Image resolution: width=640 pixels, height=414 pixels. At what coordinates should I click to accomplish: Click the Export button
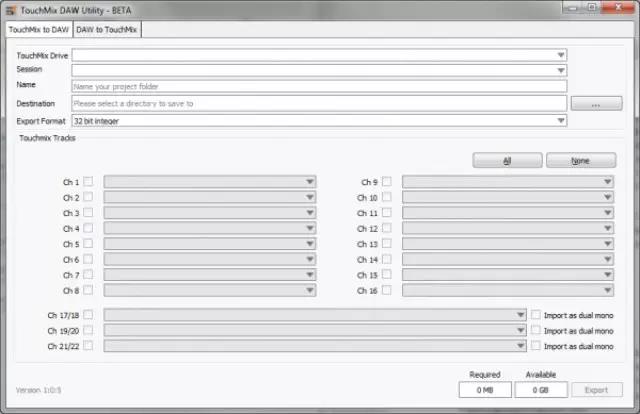tap(597, 390)
